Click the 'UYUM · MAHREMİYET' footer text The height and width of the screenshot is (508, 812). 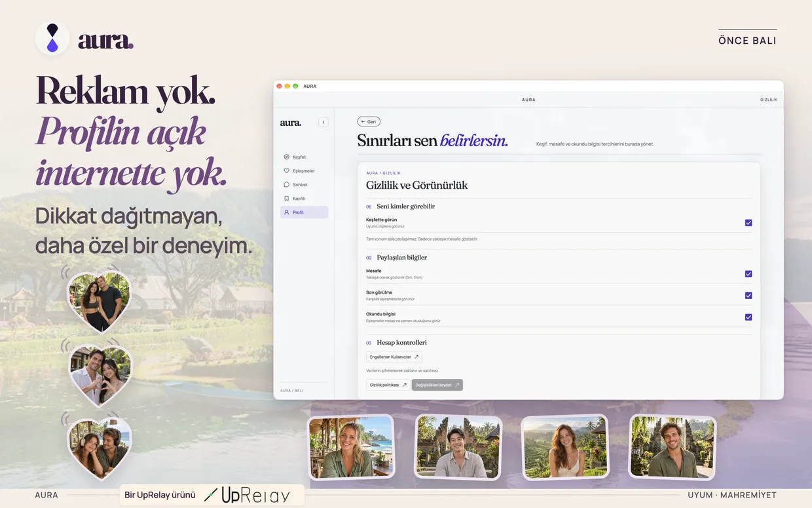pyautogui.click(x=732, y=495)
